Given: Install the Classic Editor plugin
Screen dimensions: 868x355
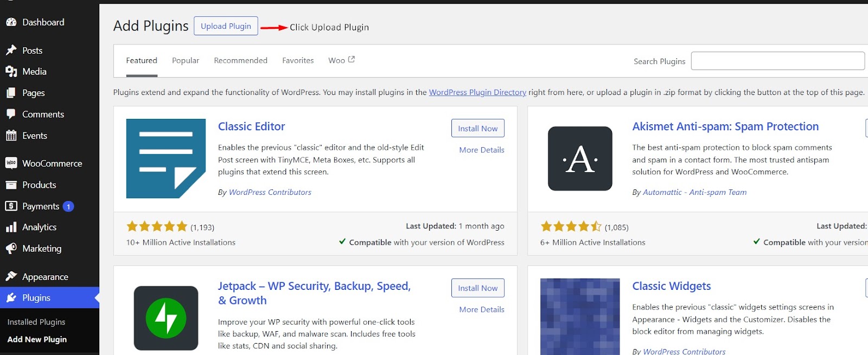Looking at the screenshot, I should [477, 128].
